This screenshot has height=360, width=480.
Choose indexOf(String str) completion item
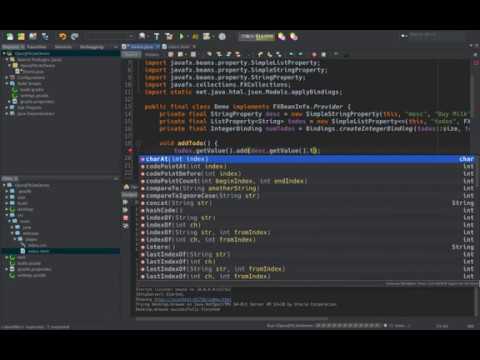pyautogui.click(x=307, y=218)
